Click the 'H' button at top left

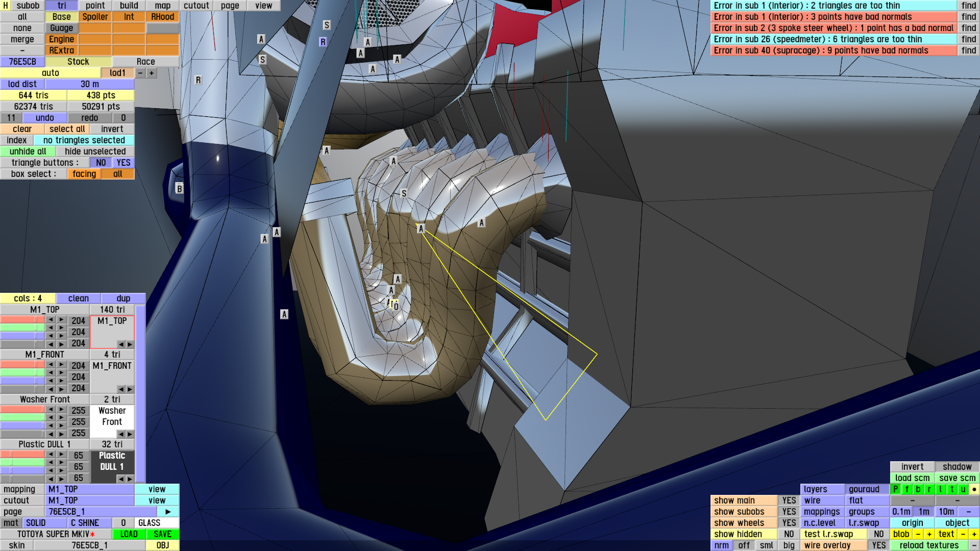tap(6, 6)
